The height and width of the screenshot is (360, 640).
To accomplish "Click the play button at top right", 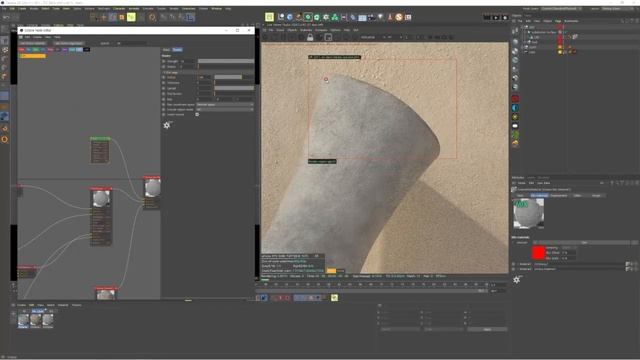I will [496, 17].
